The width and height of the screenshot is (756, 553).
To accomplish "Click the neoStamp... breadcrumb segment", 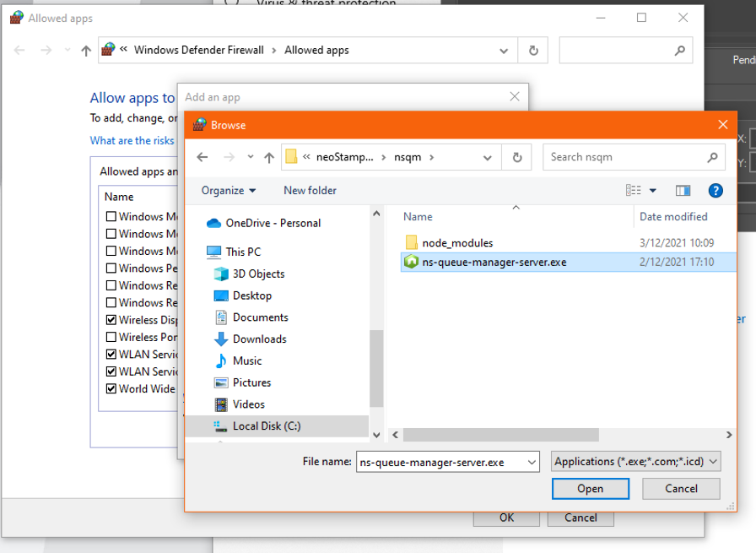I will point(345,157).
